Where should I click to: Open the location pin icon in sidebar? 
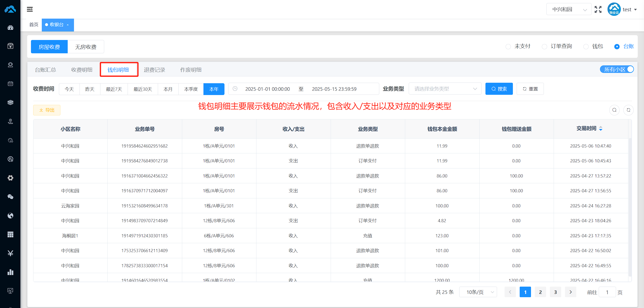click(10, 121)
